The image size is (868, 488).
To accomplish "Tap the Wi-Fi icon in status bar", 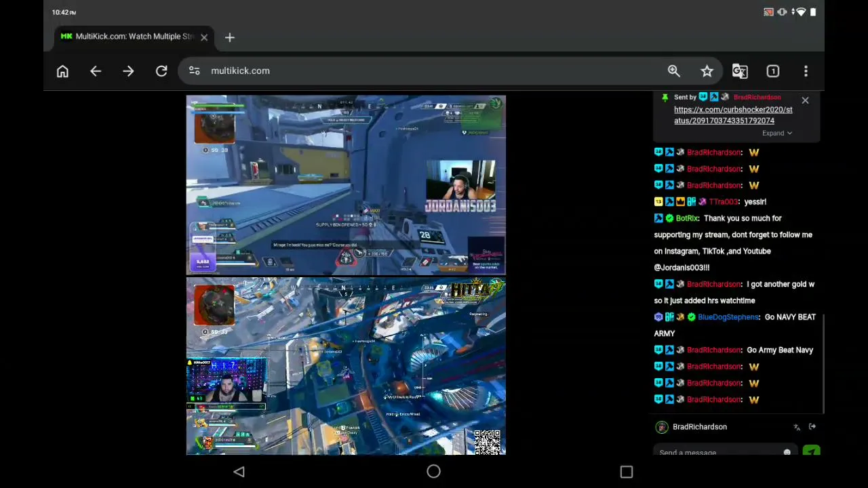I will [x=801, y=12].
